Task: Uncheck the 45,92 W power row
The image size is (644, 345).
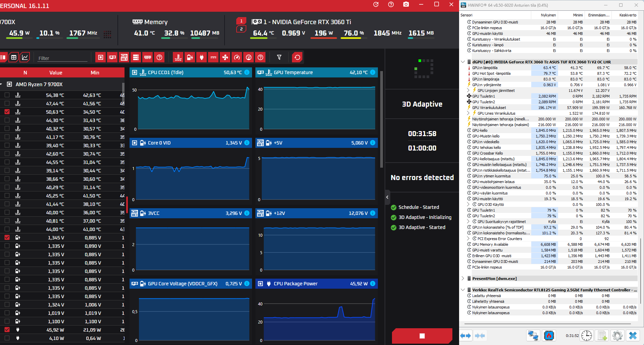Action: [x=7, y=330]
